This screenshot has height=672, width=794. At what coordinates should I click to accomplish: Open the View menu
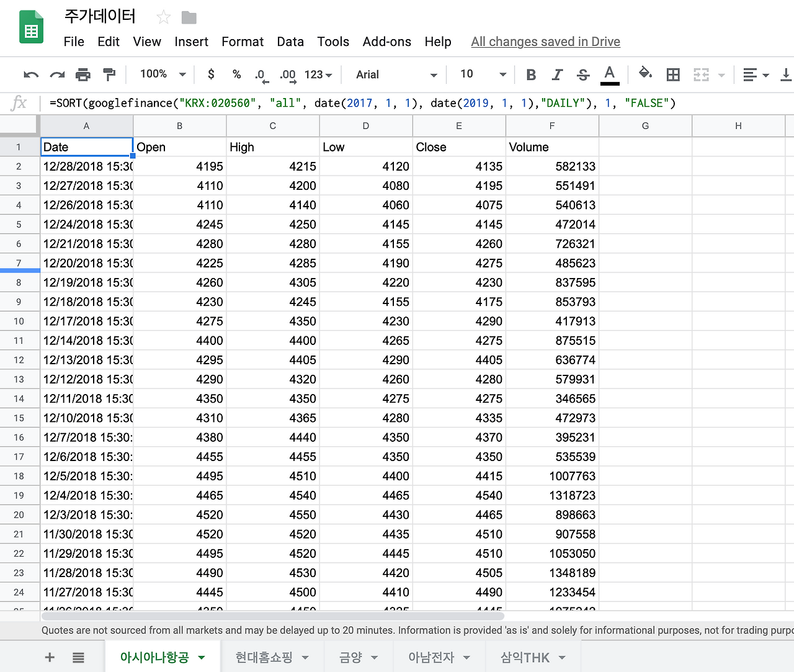coord(147,42)
